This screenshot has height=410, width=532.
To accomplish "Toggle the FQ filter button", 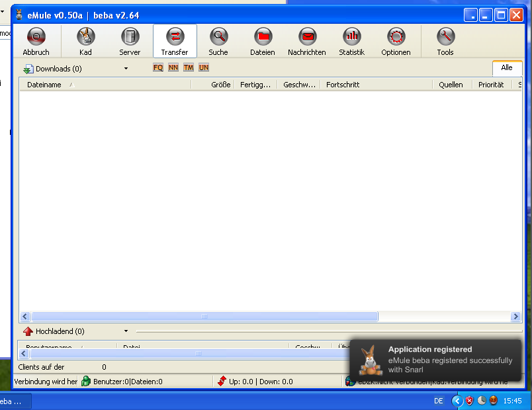I will (x=158, y=67).
